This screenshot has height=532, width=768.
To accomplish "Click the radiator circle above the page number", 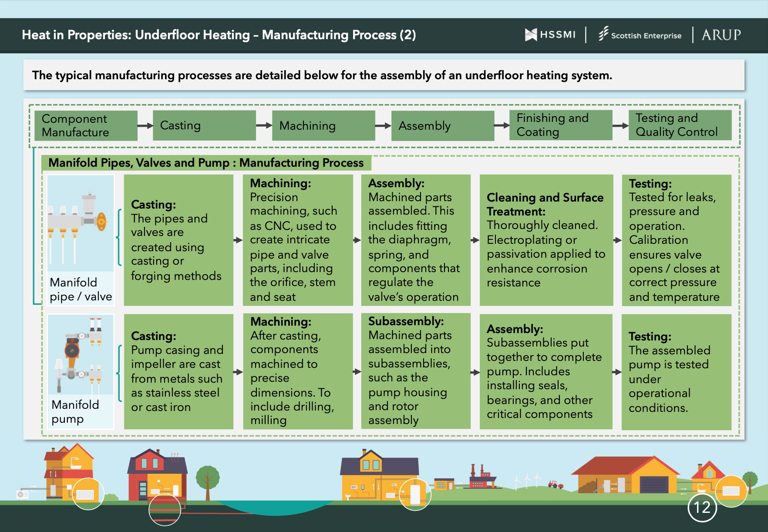I will click(731, 491).
